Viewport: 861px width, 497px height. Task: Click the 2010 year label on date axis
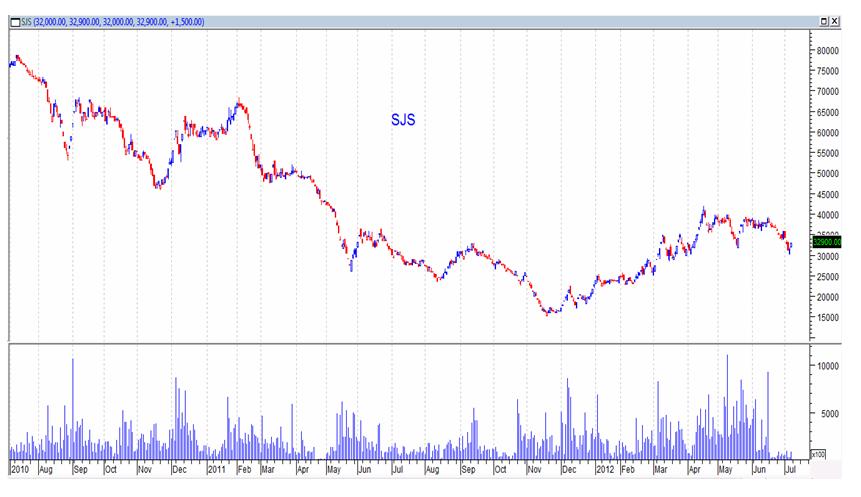click(x=19, y=468)
